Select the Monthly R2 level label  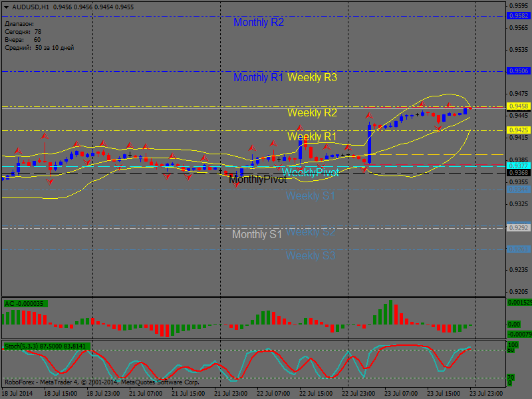[x=258, y=23]
